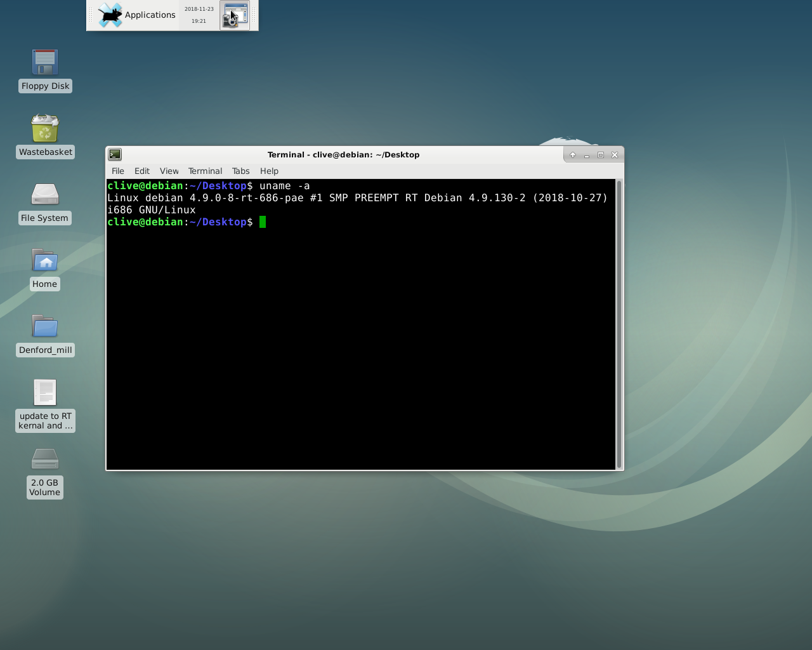Click the date and time clock in panel

(x=199, y=15)
